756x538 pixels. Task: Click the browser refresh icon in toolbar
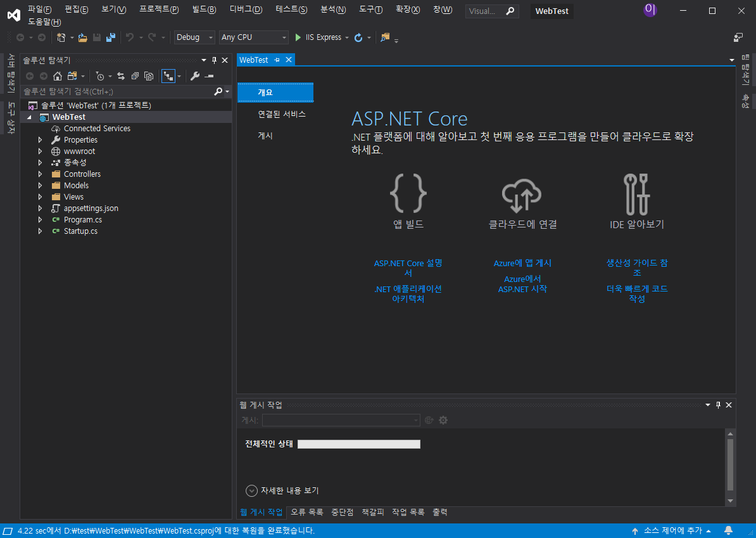tap(358, 37)
